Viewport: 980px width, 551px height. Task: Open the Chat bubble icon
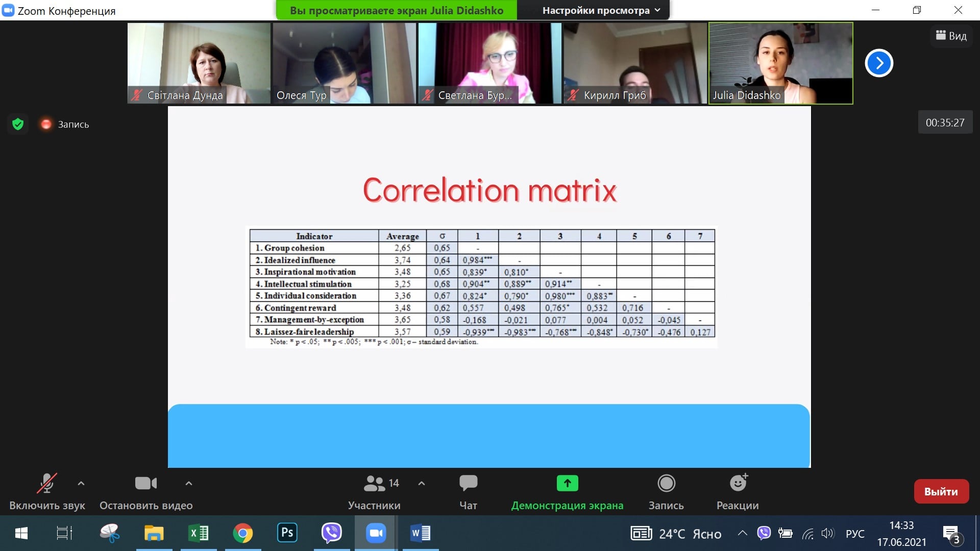click(468, 483)
